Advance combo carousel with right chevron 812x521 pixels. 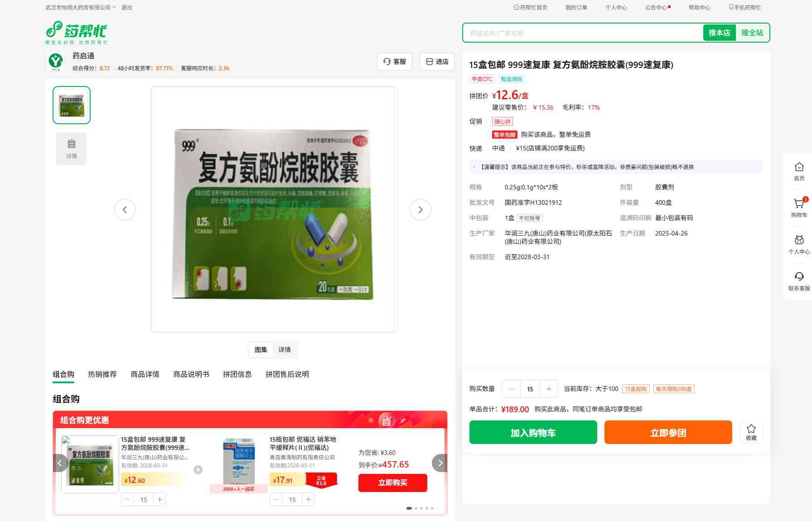point(439,463)
